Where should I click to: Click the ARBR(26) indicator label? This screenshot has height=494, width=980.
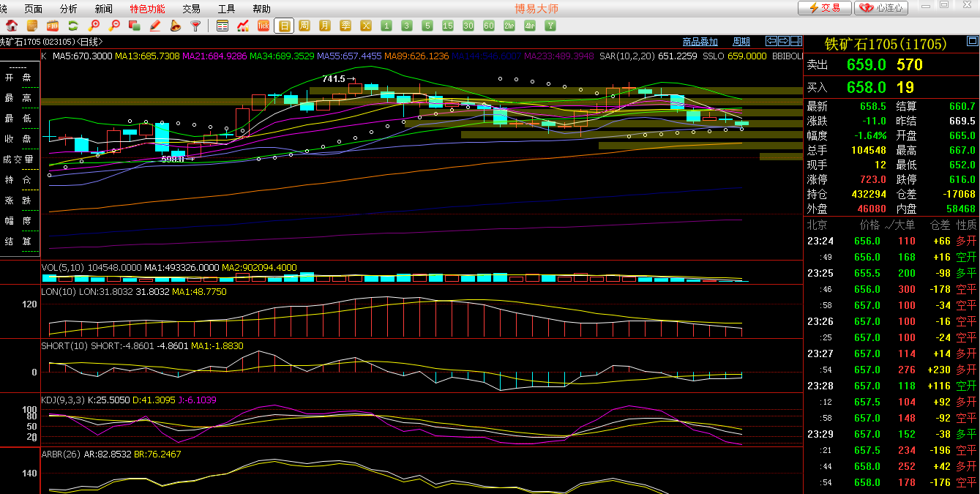61,454
